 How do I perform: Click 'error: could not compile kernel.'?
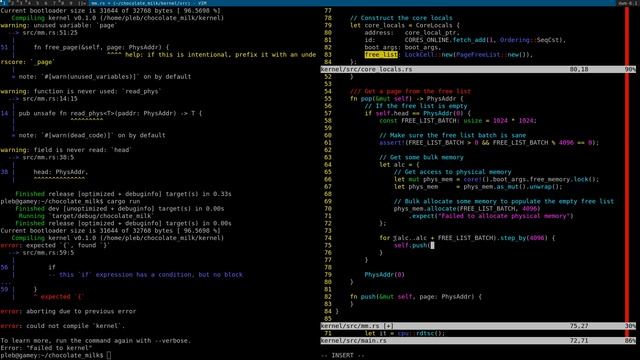pyautogui.click(x=62, y=326)
